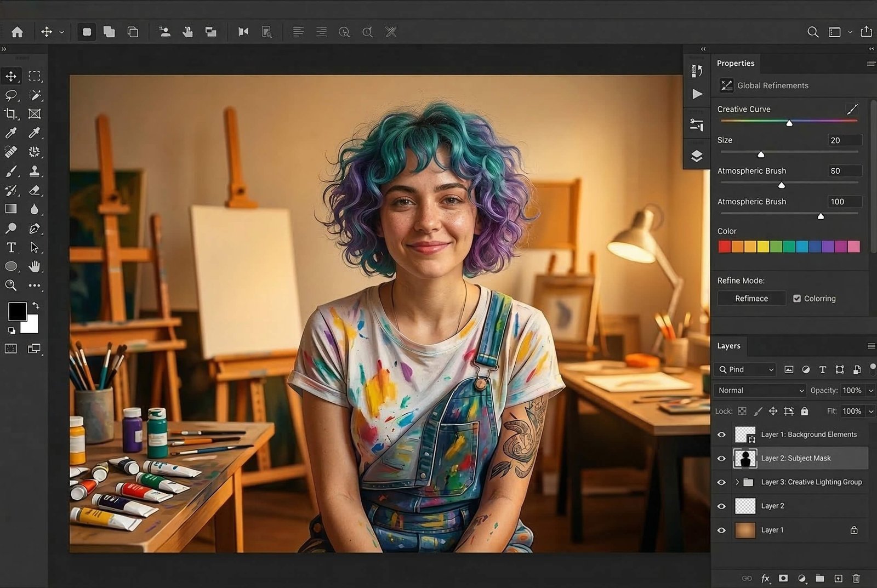Image resolution: width=877 pixels, height=588 pixels.
Task: Delete layer using the trash icon
Action: coord(856,578)
